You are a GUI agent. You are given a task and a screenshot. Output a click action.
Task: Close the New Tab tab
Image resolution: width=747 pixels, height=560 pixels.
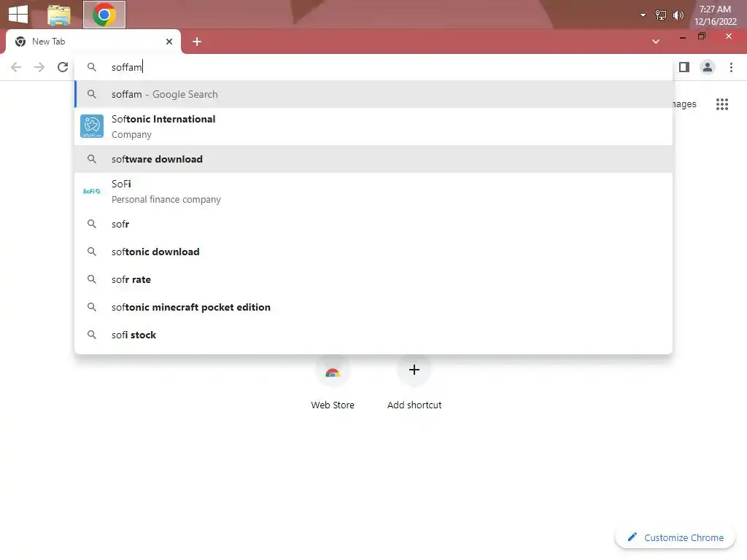point(169,42)
